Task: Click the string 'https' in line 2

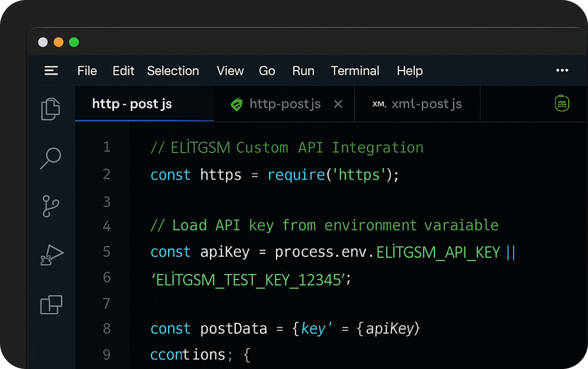Action: [x=359, y=175]
